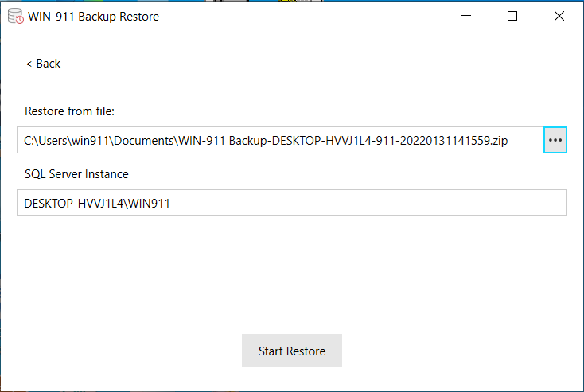The image size is (584, 392).
Task: Click the 'SQL Server Instance' label
Action: click(76, 174)
